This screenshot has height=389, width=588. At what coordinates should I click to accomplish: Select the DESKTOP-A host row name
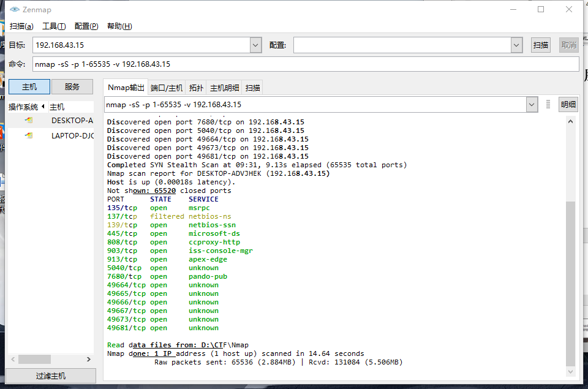coord(72,121)
